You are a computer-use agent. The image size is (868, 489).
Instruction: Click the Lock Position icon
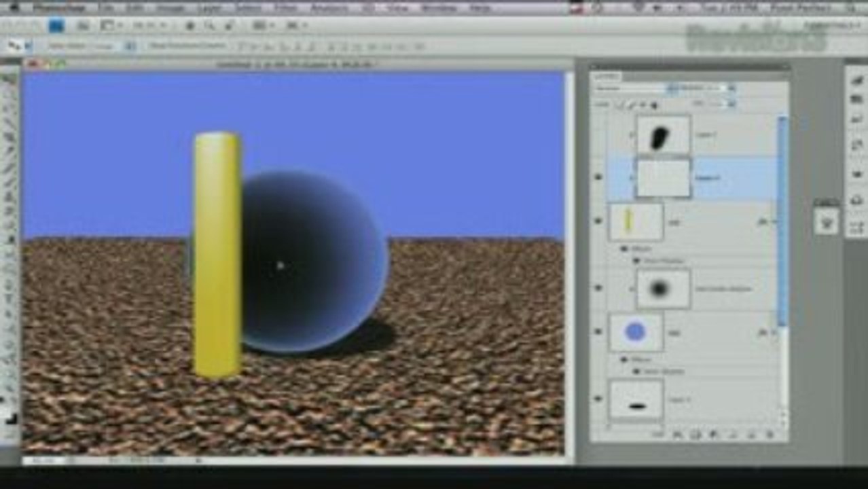(643, 105)
